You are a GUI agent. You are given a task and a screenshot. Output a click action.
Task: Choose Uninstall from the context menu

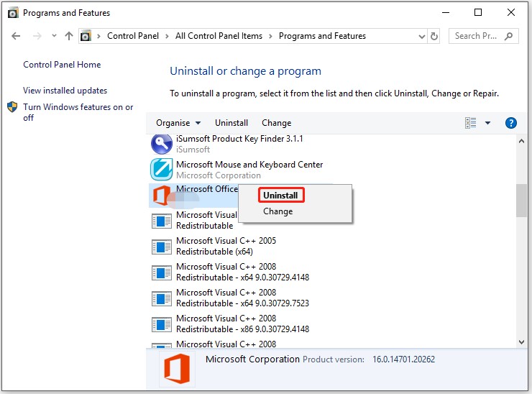[280, 196]
